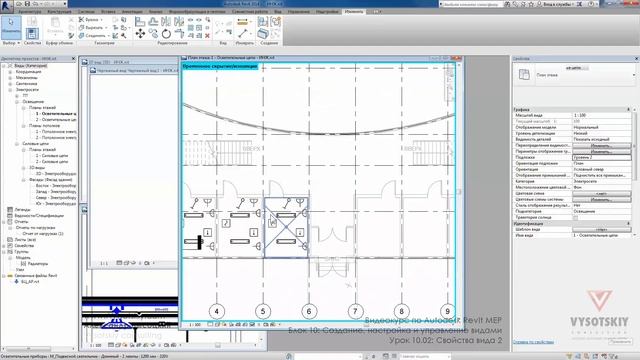Click the floor plan type icon in Properties
This screenshot has width=640, height=360.
point(524,74)
